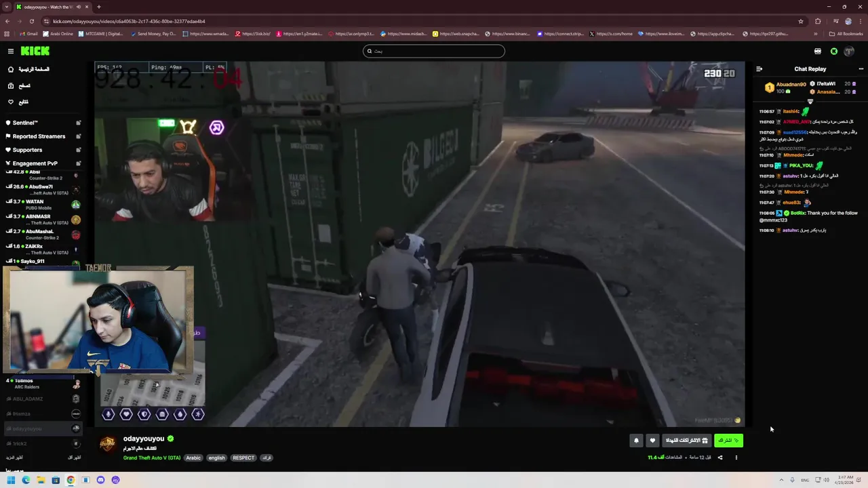Open video three-dot more options

tap(736, 457)
